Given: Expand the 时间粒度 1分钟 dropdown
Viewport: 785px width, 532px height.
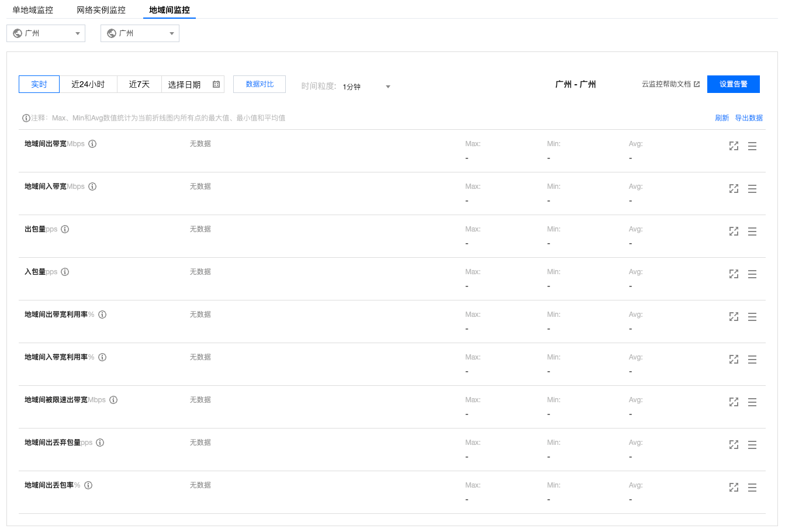Looking at the screenshot, I should coord(366,87).
